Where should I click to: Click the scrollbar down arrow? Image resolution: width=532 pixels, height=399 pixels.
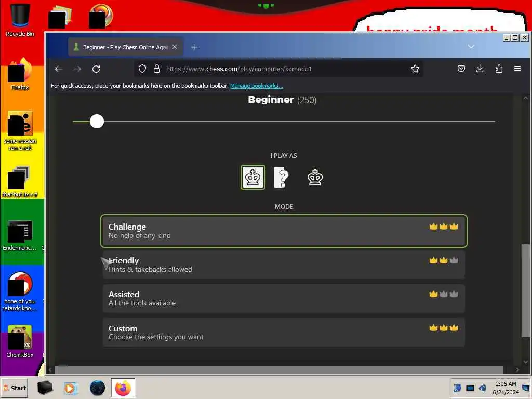(525, 362)
